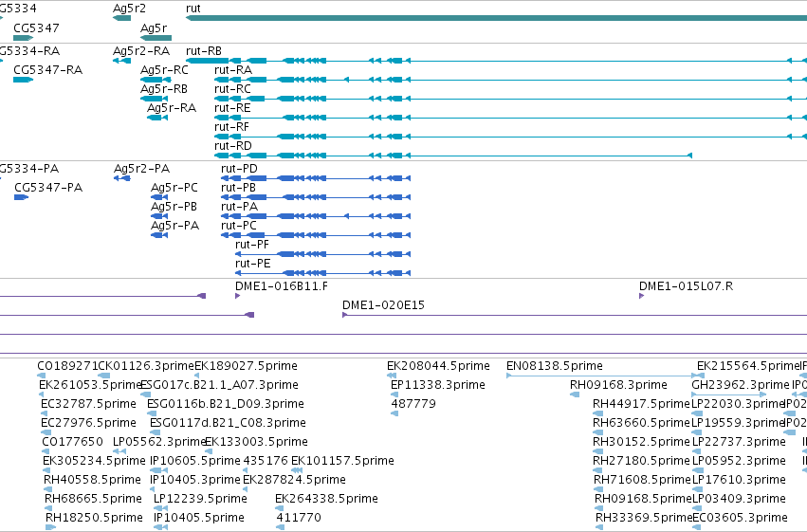The height and width of the screenshot is (532, 807).
Task: Select protein rut-PC
Action: tap(239, 226)
